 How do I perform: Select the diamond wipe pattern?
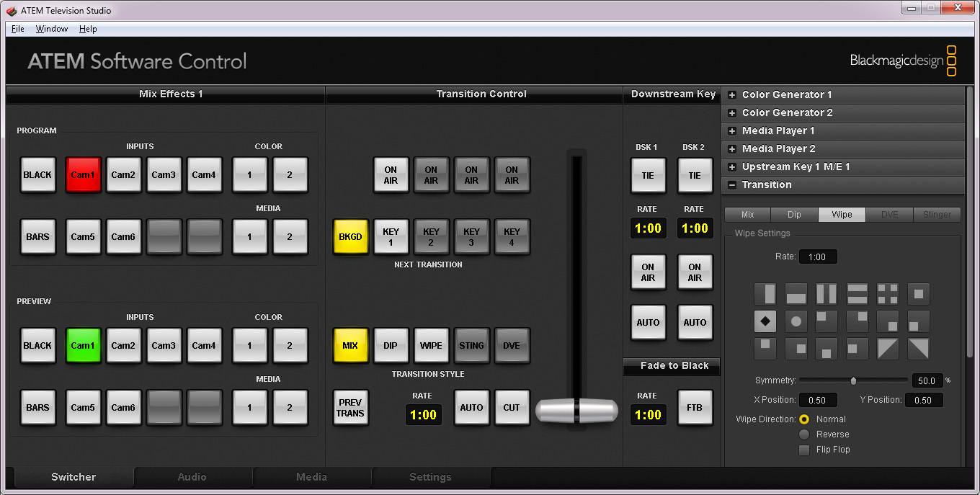click(765, 321)
